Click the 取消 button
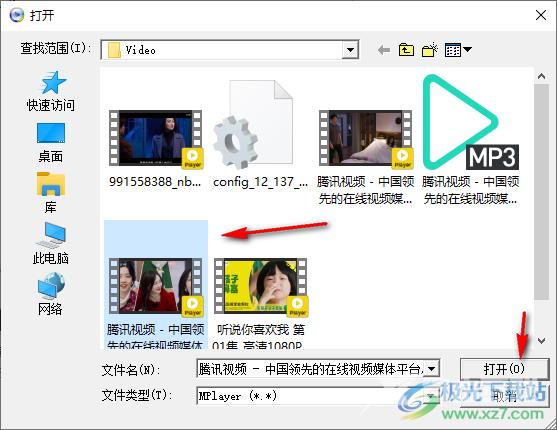The width and height of the screenshot is (557, 430). tap(504, 396)
